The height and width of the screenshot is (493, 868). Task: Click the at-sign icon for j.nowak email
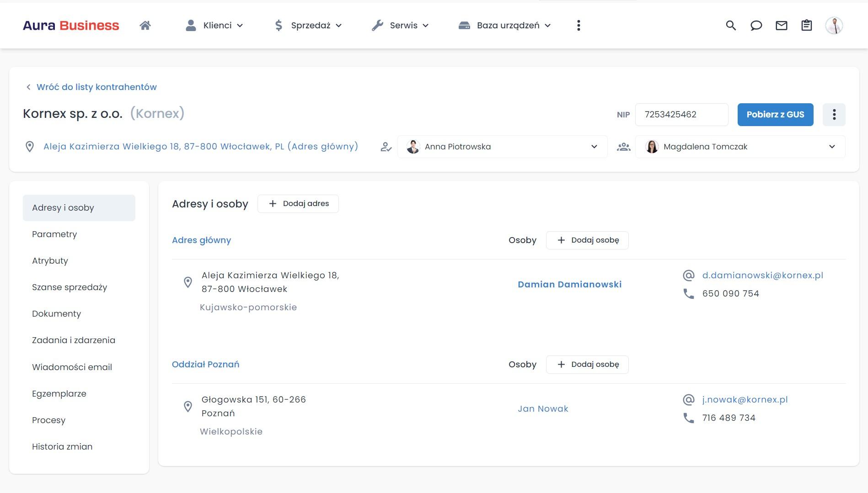coord(689,399)
